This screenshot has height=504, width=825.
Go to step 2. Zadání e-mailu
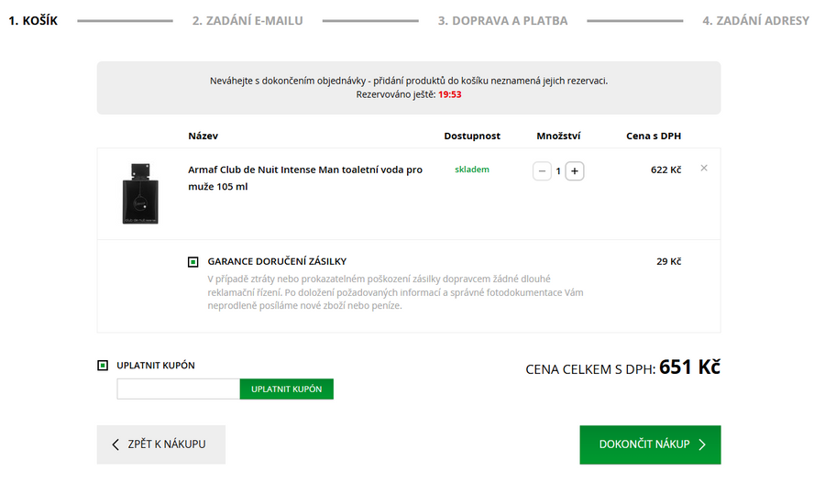(x=247, y=20)
